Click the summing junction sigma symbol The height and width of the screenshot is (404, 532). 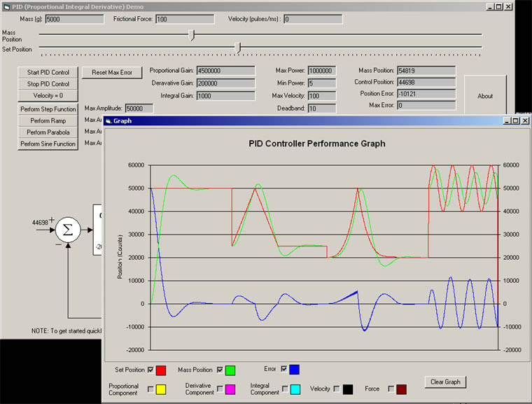click(x=69, y=228)
